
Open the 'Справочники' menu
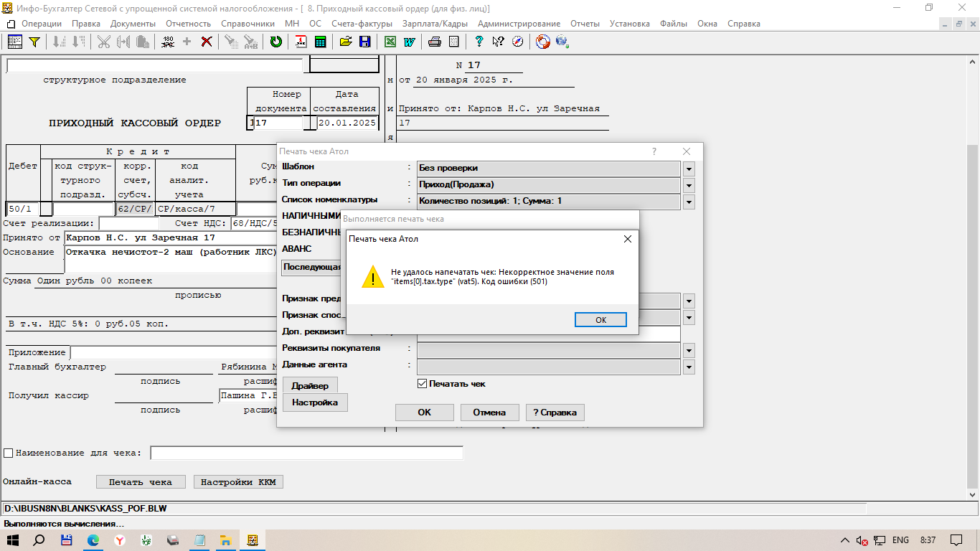248,24
